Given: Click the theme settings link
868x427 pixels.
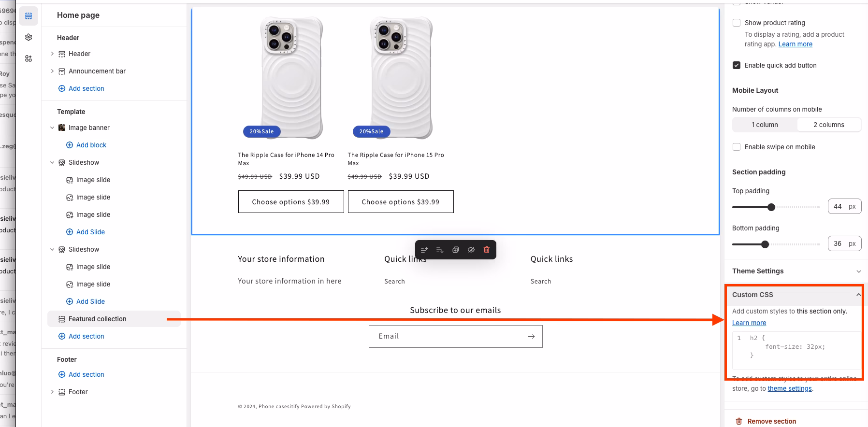Looking at the screenshot, I should click(x=789, y=388).
